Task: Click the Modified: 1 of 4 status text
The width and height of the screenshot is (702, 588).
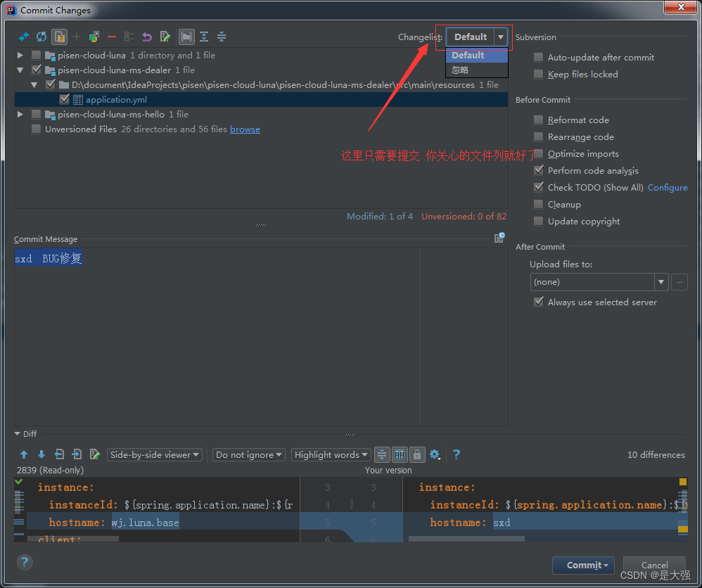Action: click(380, 217)
